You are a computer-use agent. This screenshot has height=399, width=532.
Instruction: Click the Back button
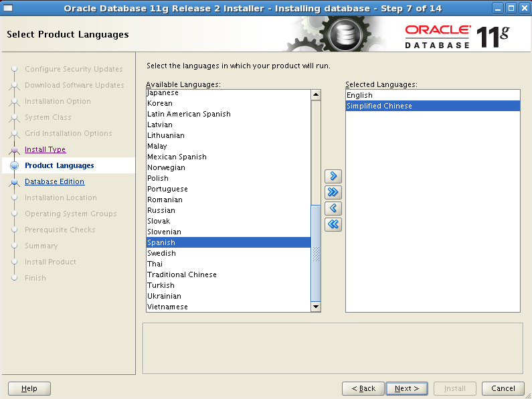[x=363, y=388]
